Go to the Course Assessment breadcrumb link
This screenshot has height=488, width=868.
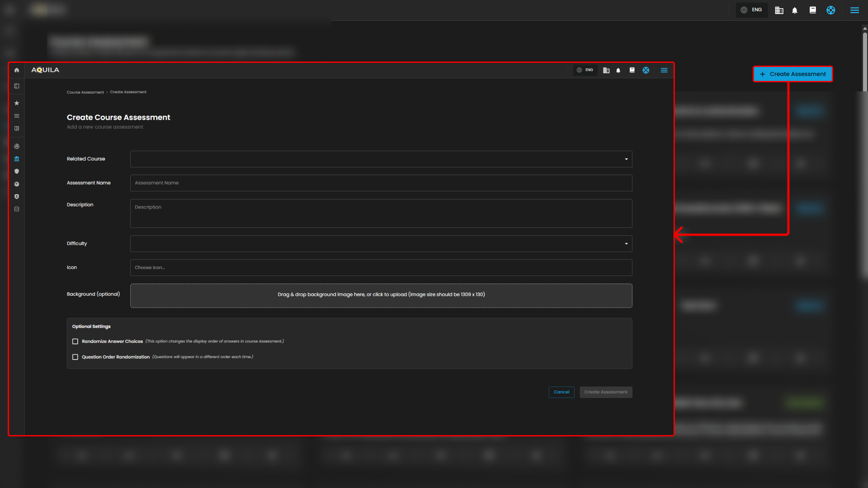pos(85,92)
